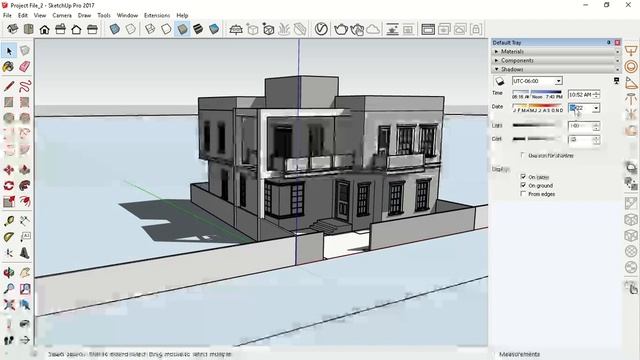
Task: Open the Tools menu
Action: [x=104, y=15]
